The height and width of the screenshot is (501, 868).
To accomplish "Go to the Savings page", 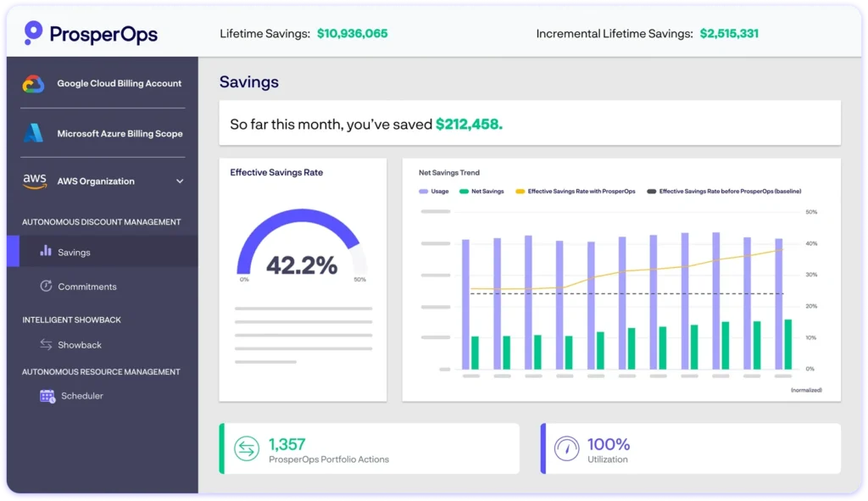I will click(103, 251).
